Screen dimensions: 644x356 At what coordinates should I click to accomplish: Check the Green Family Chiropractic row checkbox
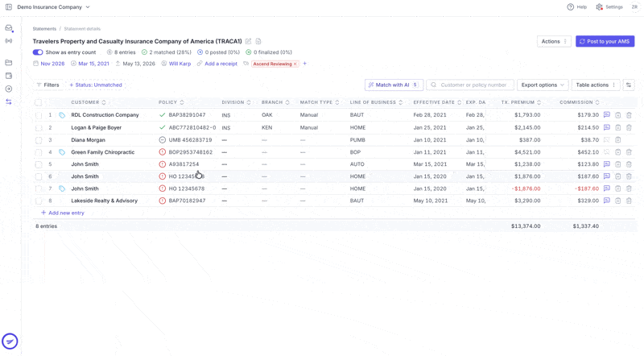click(38, 152)
